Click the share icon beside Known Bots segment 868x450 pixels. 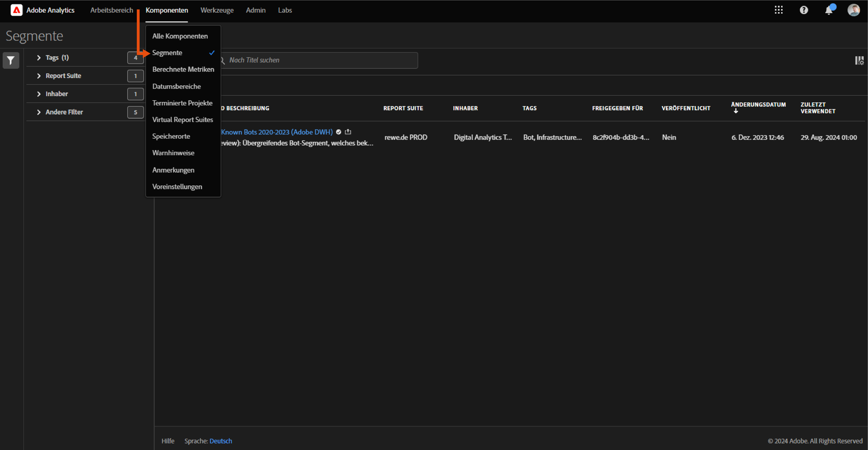pos(348,132)
